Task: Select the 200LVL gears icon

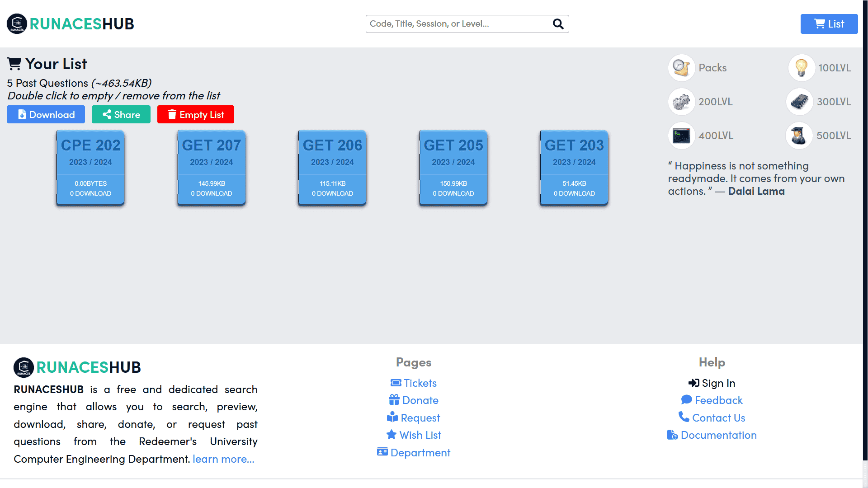Action: (x=681, y=102)
